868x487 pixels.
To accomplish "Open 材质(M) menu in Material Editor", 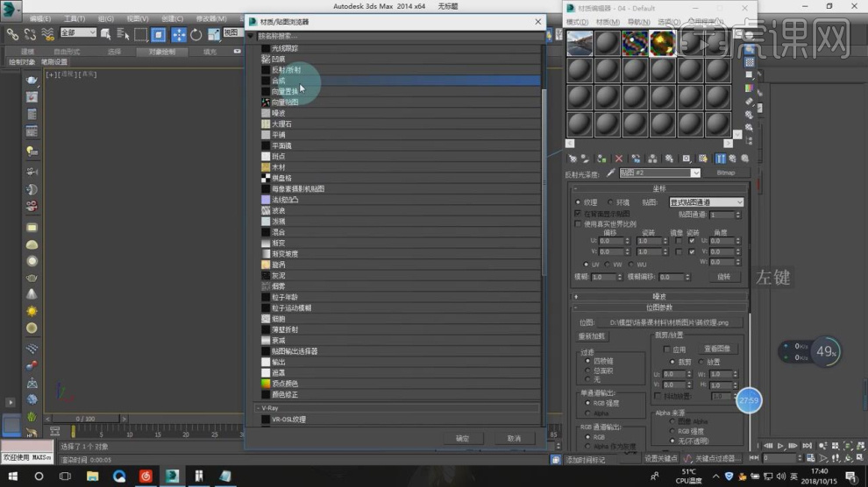I will (608, 22).
